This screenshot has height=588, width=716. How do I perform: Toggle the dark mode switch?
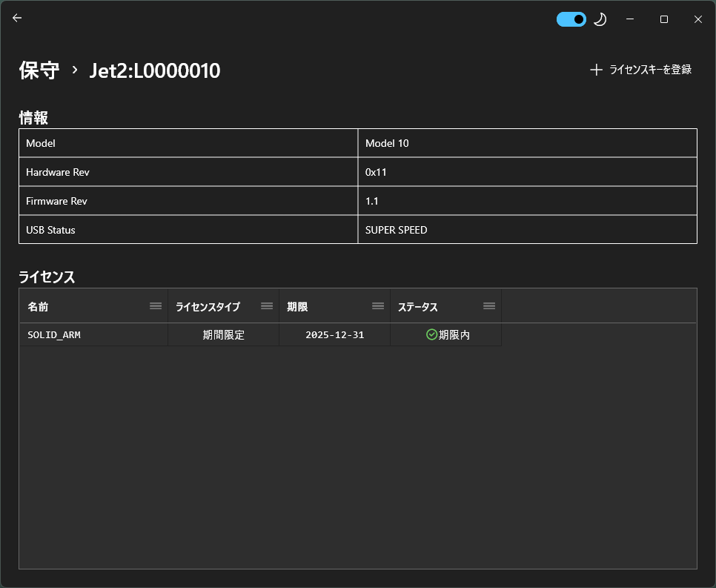[x=571, y=19]
